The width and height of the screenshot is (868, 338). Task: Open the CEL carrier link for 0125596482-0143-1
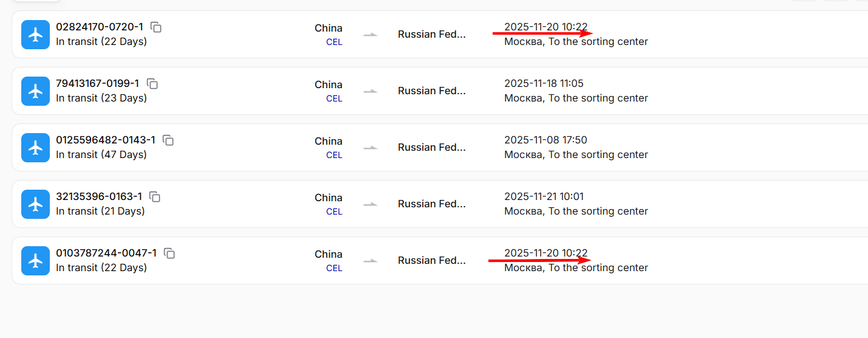point(334,156)
